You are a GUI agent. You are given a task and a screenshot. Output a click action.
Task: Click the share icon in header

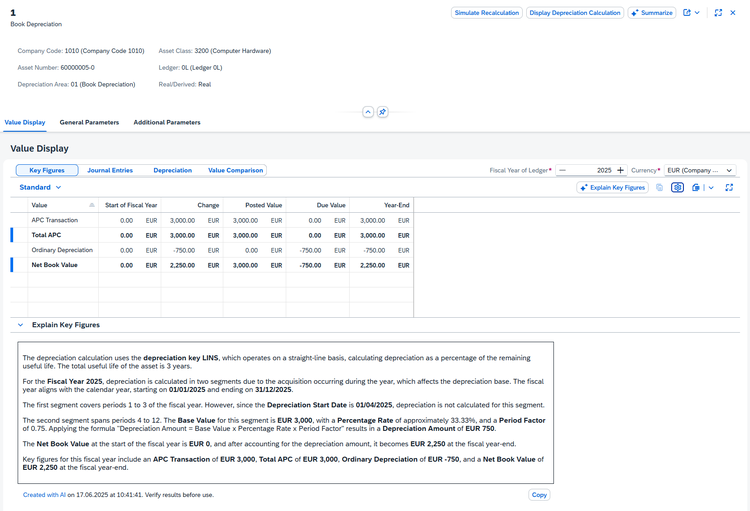point(687,13)
